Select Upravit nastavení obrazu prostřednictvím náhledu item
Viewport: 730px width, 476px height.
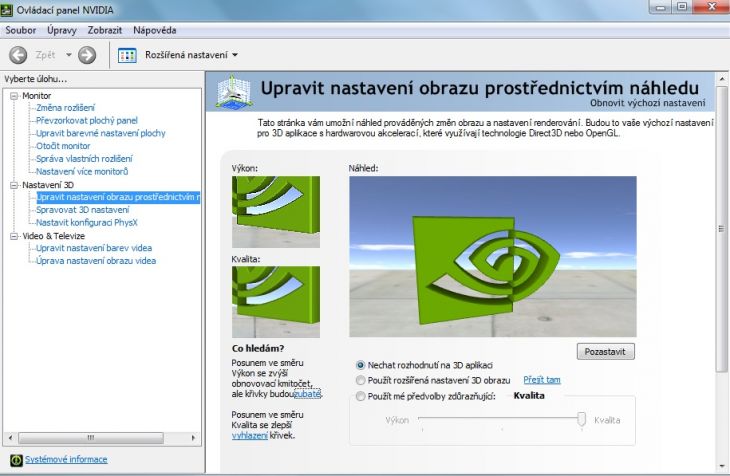coord(118,197)
